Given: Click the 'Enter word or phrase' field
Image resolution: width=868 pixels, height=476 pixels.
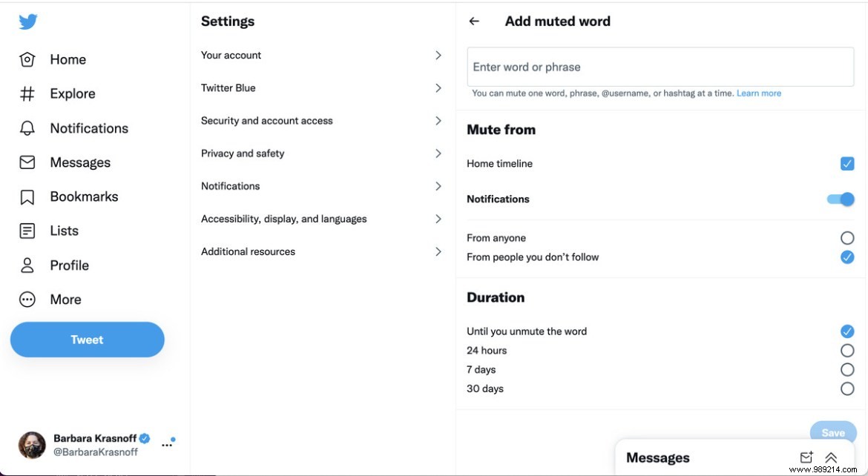Looking at the screenshot, I should 660,67.
